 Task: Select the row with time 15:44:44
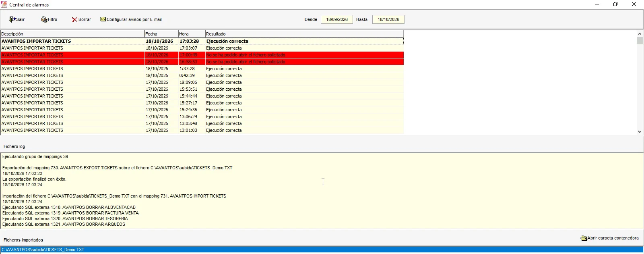(202, 96)
